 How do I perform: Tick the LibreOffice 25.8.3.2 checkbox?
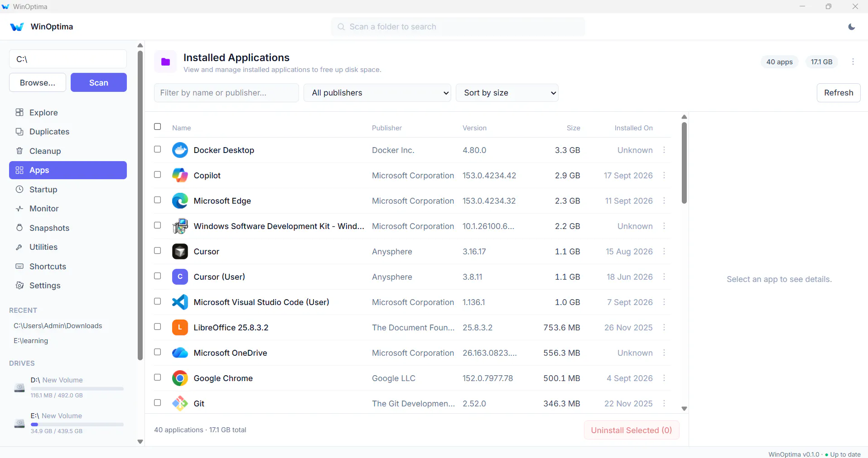tap(158, 327)
